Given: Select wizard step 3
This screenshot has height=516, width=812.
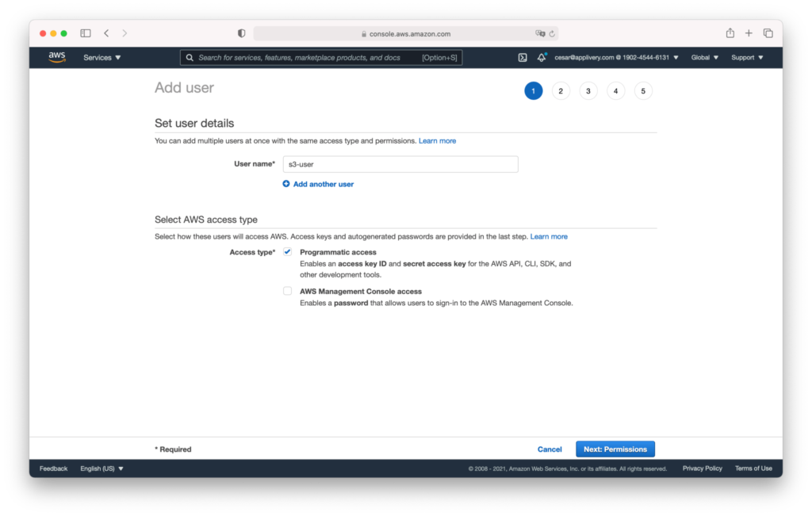Looking at the screenshot, I should coord(588,90).
